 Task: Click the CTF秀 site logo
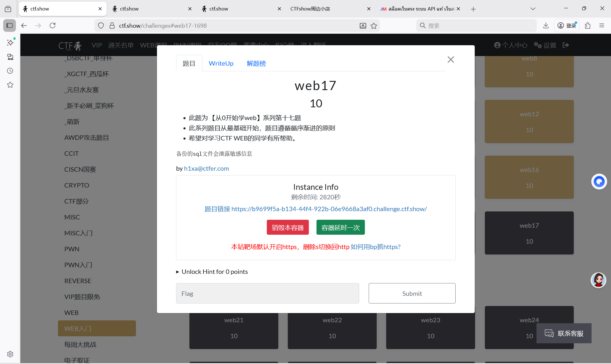pyautogui.click(x=70, y=46)
